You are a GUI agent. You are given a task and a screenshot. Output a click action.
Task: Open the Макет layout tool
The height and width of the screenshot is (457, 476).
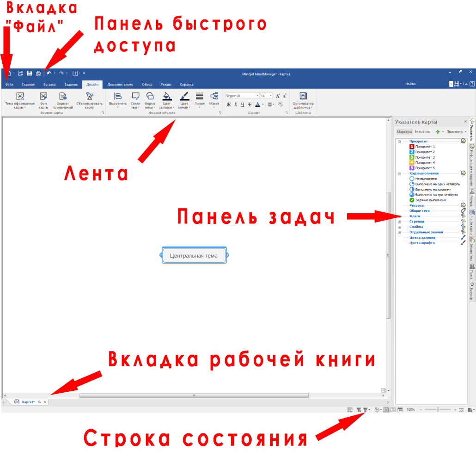[214, 96]
